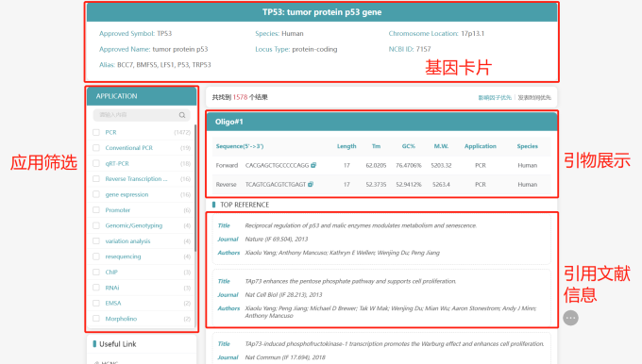Screen dimensions: 642x364
Task: Click the 1578 results count text
Action: (240, 97)
